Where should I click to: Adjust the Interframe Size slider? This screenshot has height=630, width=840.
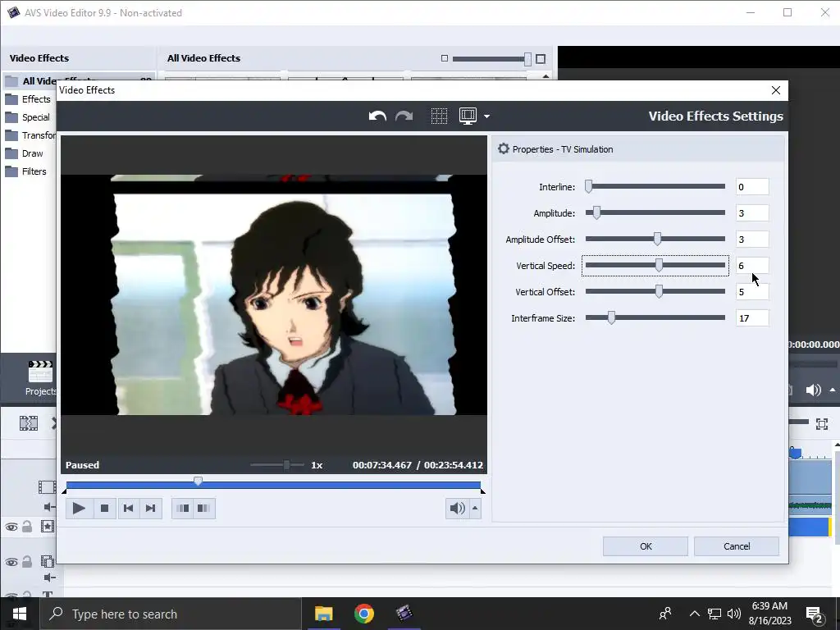[655, 317]
